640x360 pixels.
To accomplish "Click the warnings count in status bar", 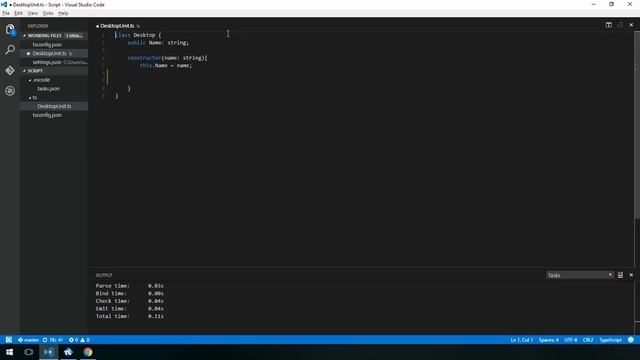I will click(x=85, y=340).
